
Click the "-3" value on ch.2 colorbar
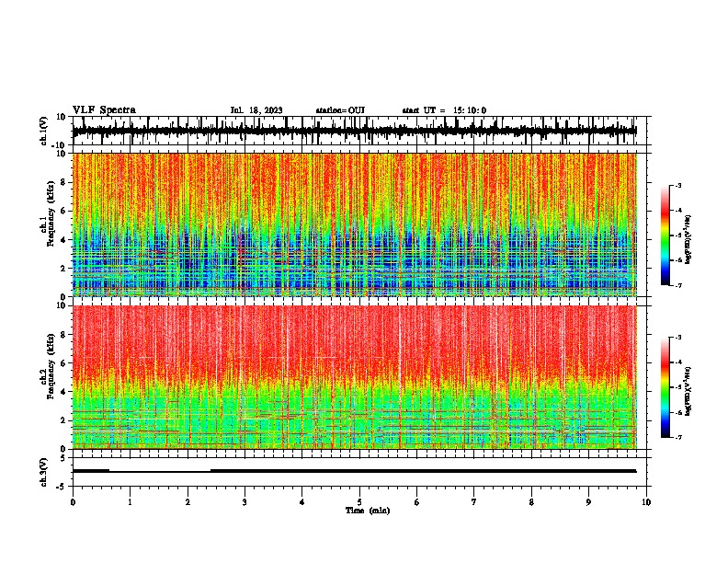pyautogui.click(x=678, y=338)
